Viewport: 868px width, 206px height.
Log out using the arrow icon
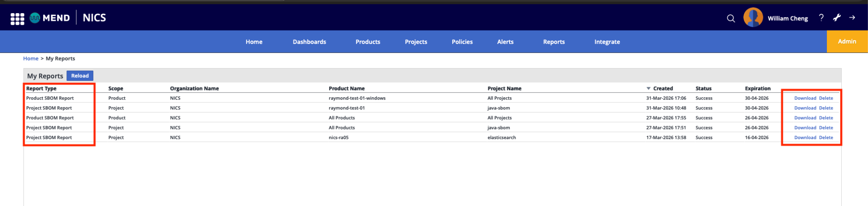852,18
